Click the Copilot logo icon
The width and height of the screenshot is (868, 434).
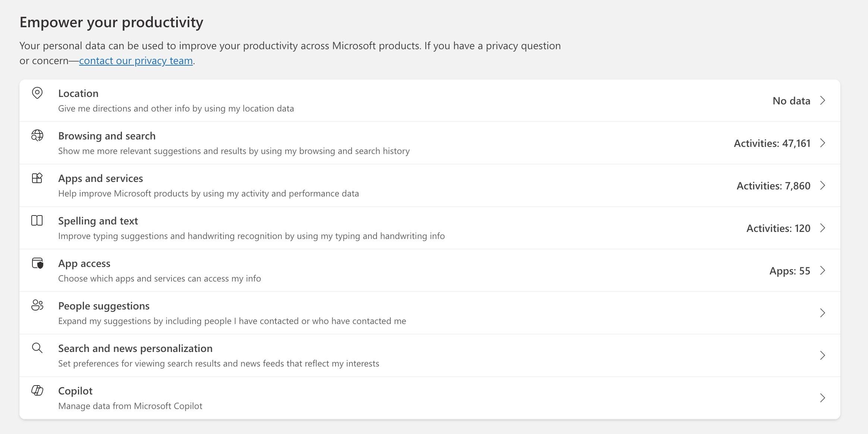(37, 390)
